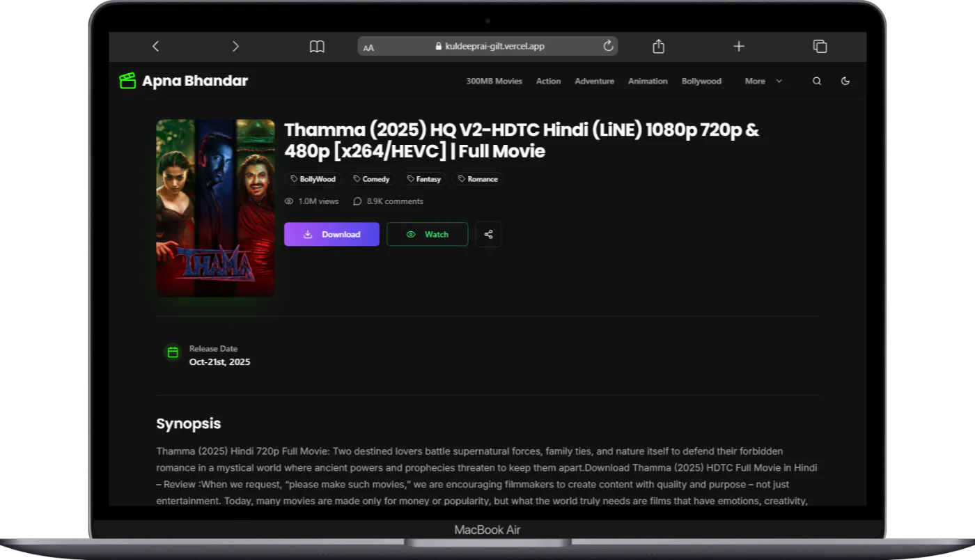Click the browser back arrow
975x560 pixels.
155,46
